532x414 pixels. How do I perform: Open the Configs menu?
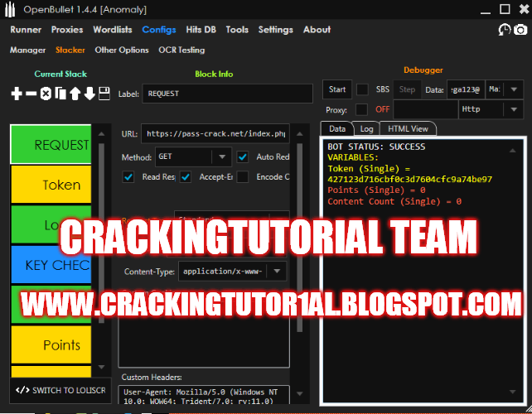[x=159, y=30]
